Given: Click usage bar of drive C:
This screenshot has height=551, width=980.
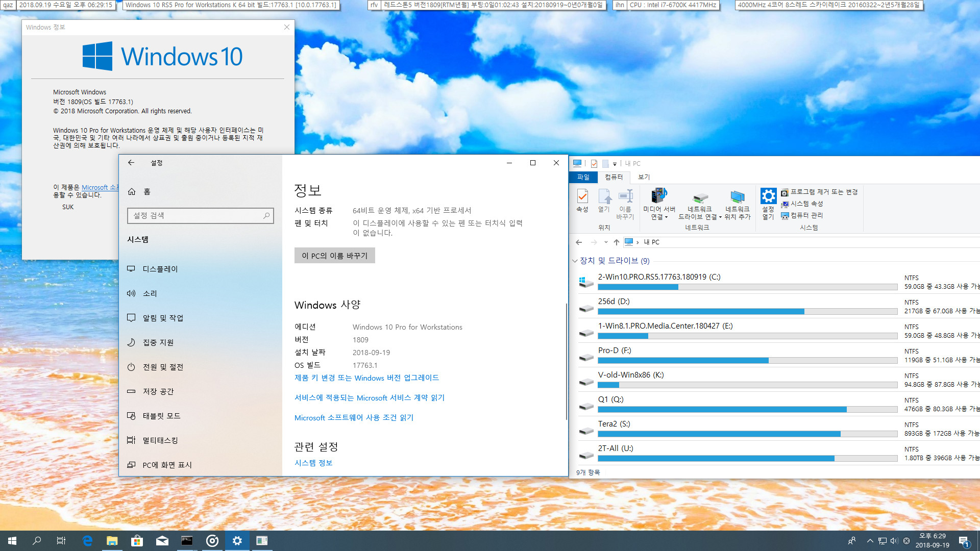Looking at the screenshot, I should pyautogui.click(x=748, y=287).
